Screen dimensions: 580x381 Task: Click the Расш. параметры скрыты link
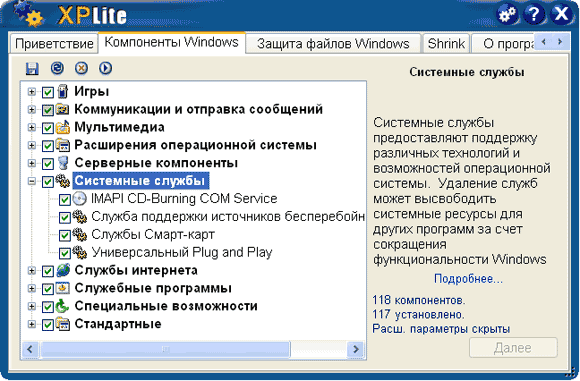pos(441,328)
